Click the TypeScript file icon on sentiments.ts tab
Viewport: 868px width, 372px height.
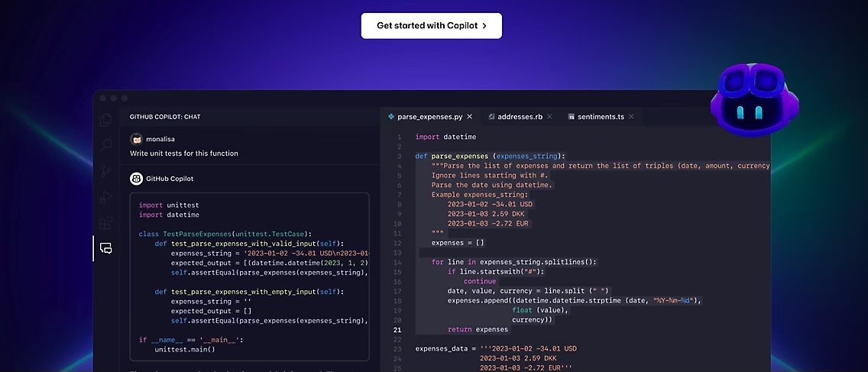(x=571, y=117)
